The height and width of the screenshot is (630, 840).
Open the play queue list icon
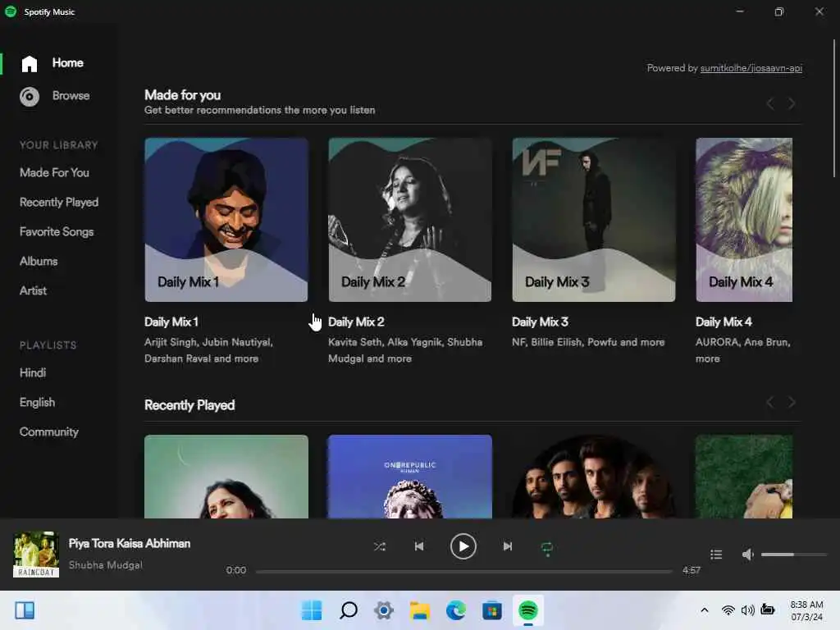[716, 555]
